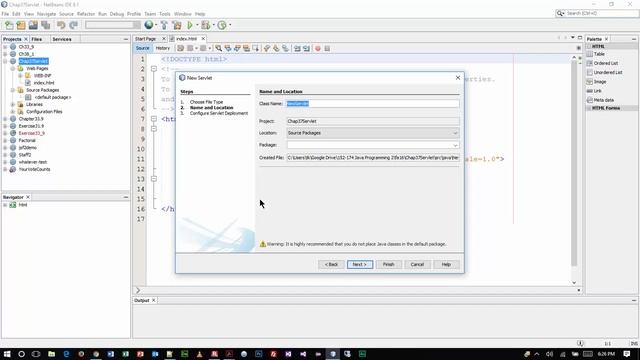Open the Location dropdown in dialog
Screen dimensions: 640x360
coord(455,133)
